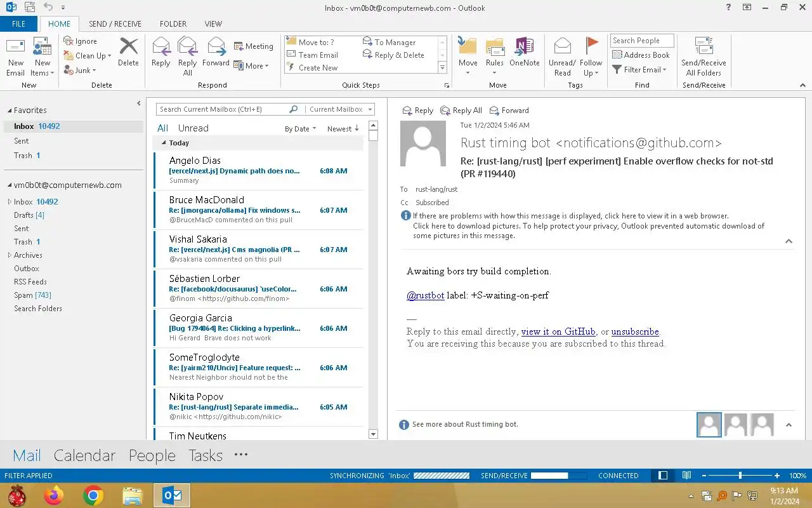Switch to the SEND / RECEIVE tab
The width and height of the screenshot is (812, 508).
(x=115, y=24)
